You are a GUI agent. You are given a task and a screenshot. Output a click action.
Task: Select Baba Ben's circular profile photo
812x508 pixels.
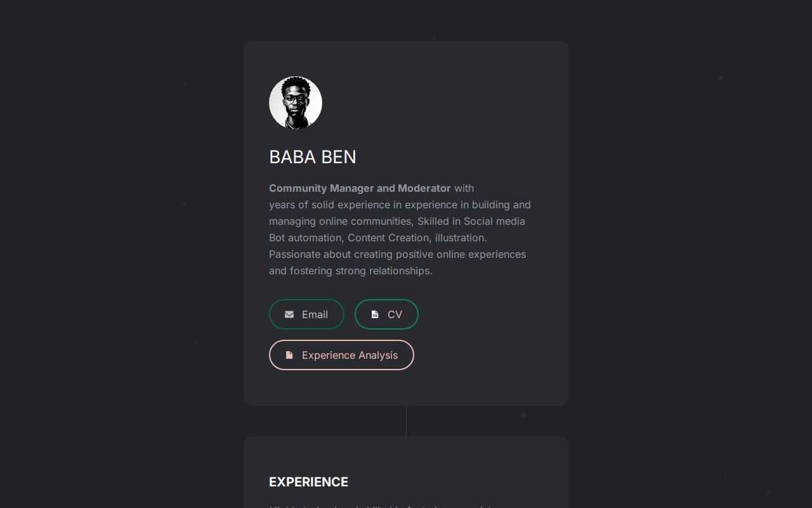point(296,102)
